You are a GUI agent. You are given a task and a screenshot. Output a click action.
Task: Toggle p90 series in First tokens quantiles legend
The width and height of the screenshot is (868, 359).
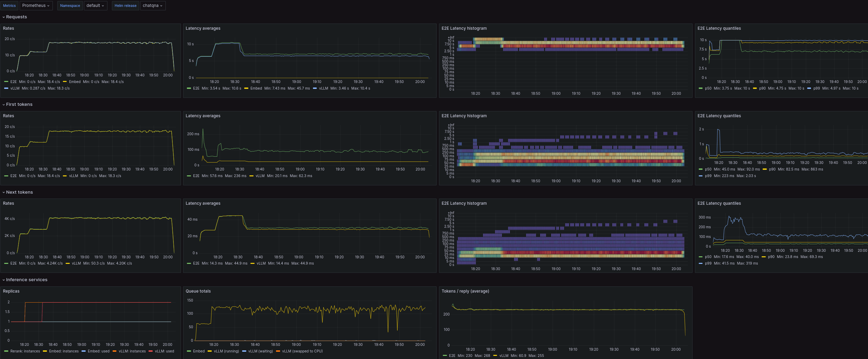(x=772, y=169)
